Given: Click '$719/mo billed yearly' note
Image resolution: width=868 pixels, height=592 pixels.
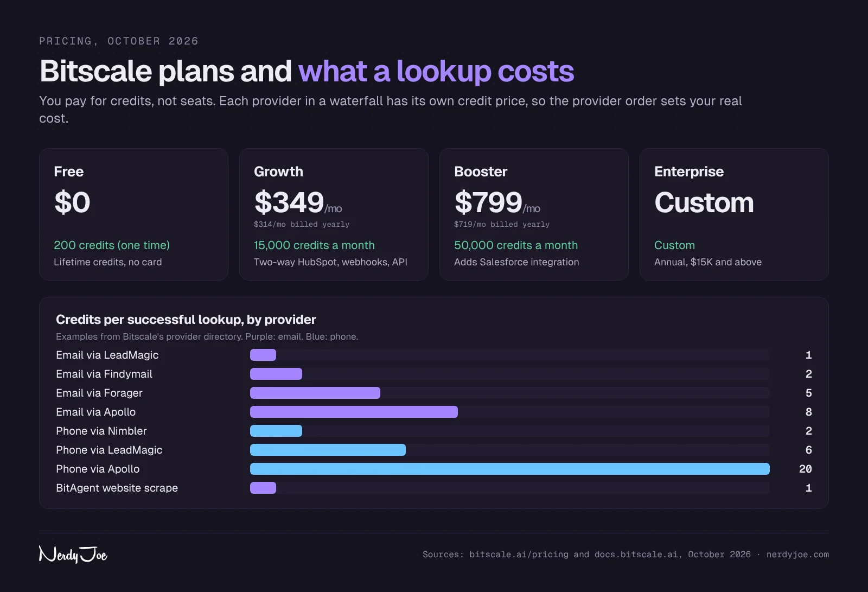Looking at the screenshot, I should tap(502, 224).
